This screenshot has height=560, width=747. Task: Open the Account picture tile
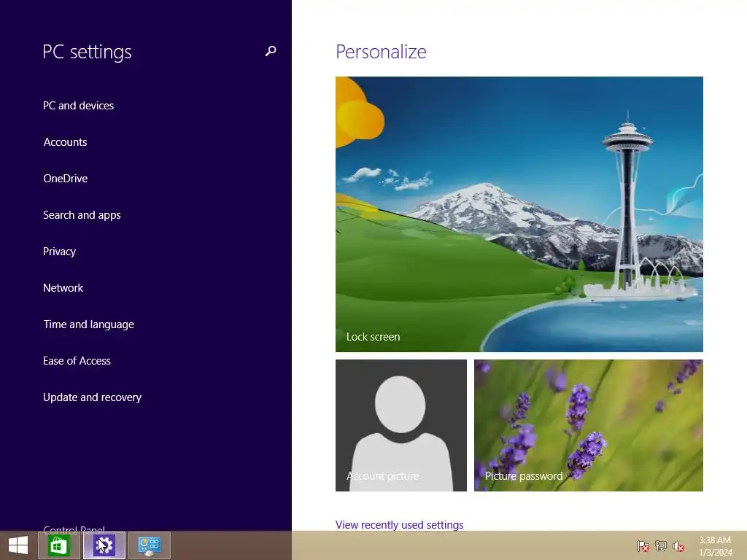(x=401, y=425)
